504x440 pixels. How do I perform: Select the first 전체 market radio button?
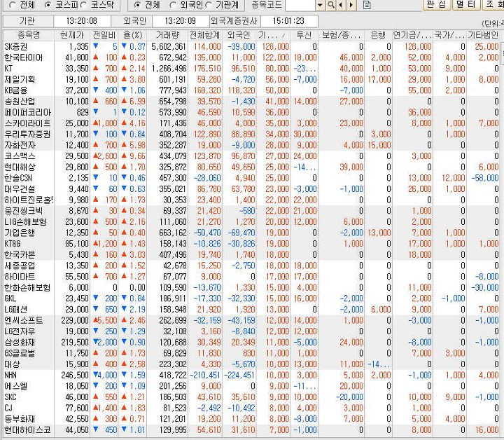click(13, 5)
